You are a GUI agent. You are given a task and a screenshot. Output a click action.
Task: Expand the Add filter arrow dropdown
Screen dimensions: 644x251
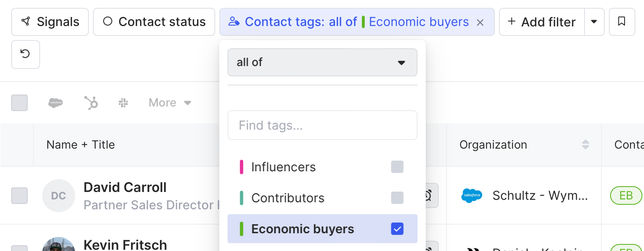594,22
